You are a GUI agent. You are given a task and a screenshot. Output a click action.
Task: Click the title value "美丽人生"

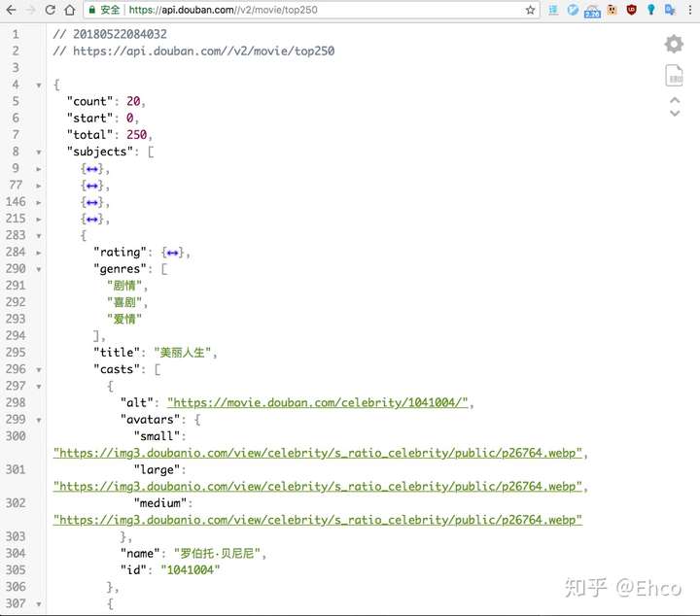click(x=183, y=353)
